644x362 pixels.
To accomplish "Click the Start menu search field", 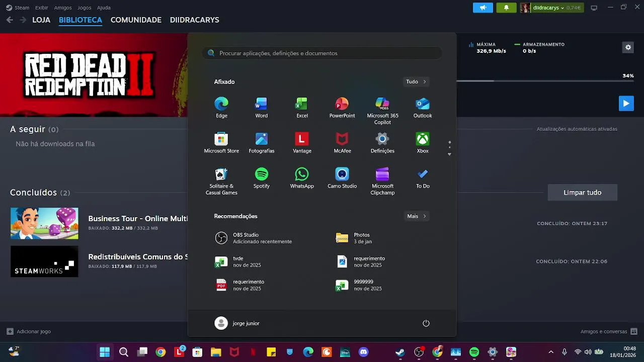I will (322, 53).
